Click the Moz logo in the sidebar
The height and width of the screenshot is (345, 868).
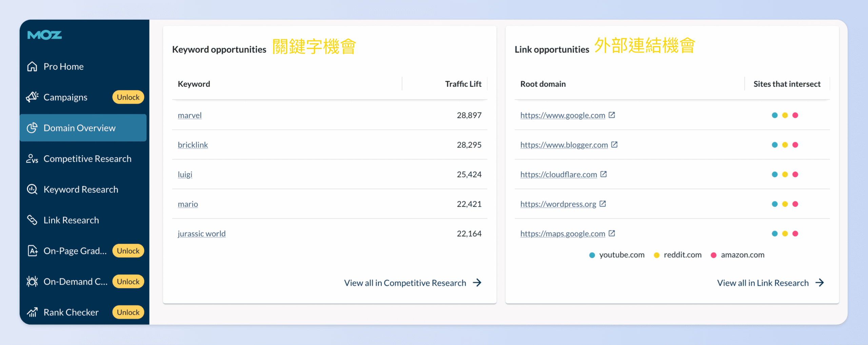coord(44,35)
